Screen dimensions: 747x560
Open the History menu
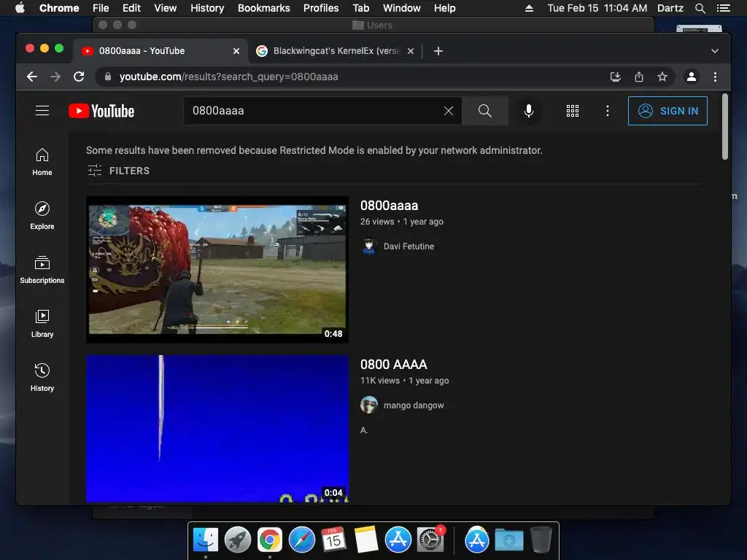pos(207,8)
